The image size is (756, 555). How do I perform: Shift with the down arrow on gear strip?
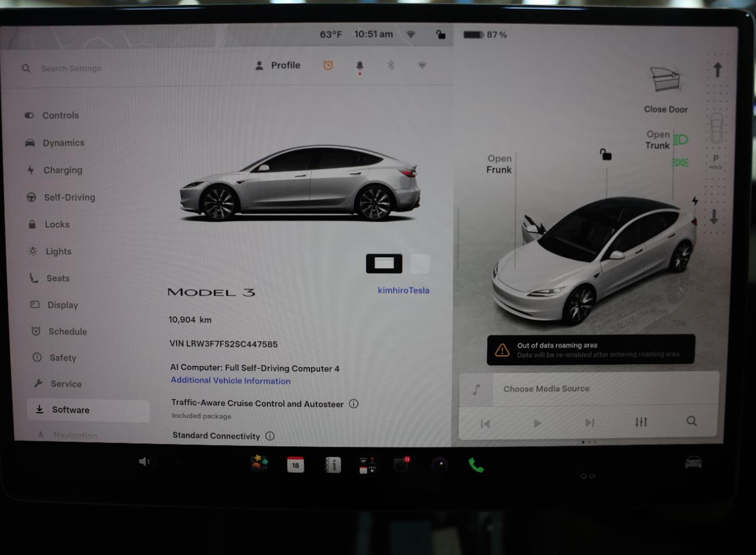click(714, 217)
